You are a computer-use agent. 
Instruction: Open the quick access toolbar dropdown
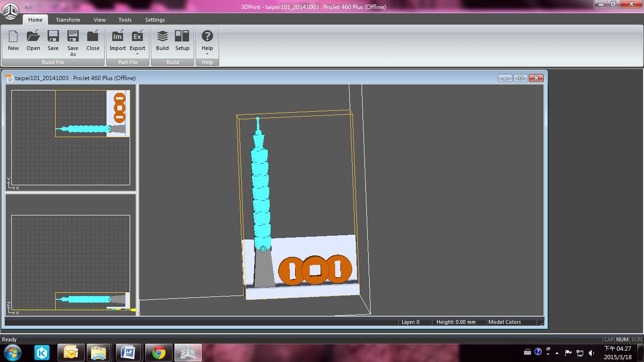(26, 7)
